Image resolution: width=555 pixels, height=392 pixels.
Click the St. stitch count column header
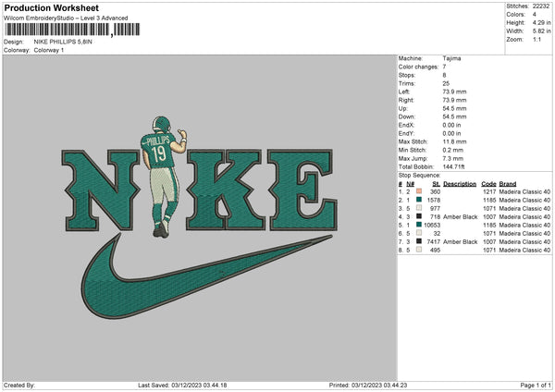click(x=437, y=182)
